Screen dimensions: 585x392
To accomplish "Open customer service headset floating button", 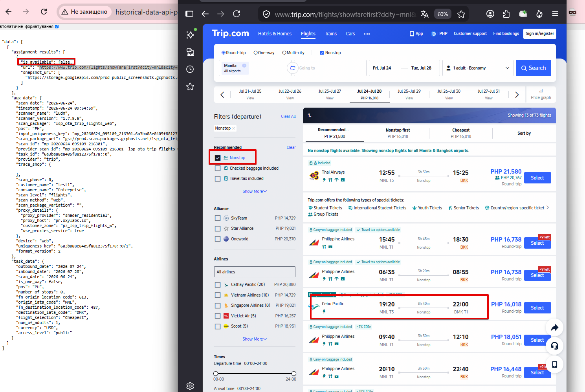I will 555,346.
